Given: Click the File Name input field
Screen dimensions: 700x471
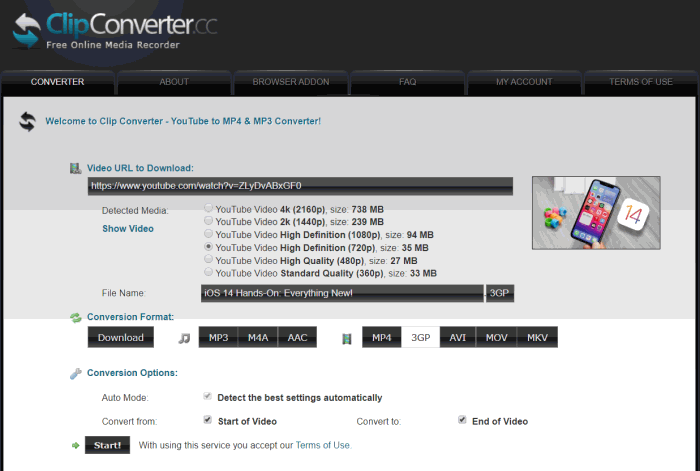Looking at the screenshot, I should click(342, 293).
